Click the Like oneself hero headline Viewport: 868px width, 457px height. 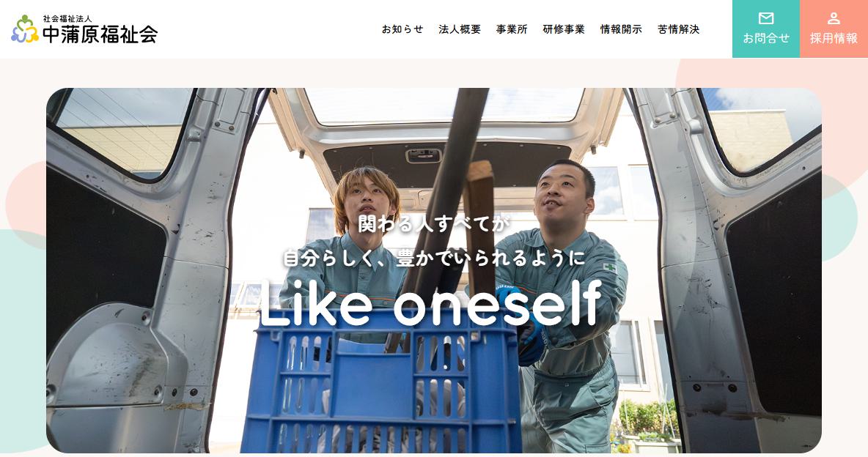pyautogui.click(x=430, y=303)
